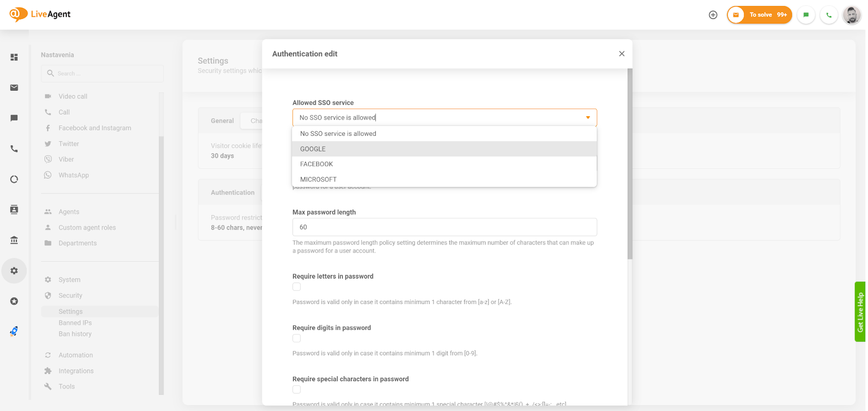Screen dimensions: 868x411
Task: Open the chat bubble icon in left rail
Action: coord(14,118)
